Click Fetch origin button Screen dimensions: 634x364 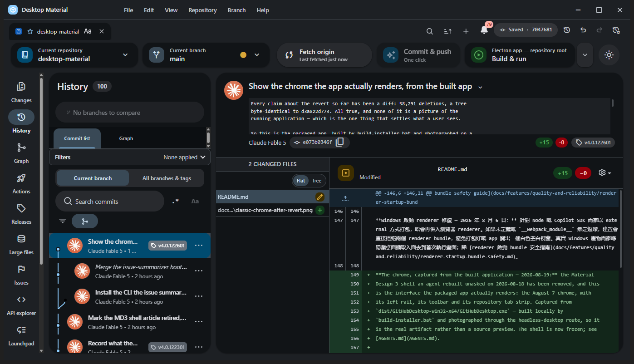point(324,55)
